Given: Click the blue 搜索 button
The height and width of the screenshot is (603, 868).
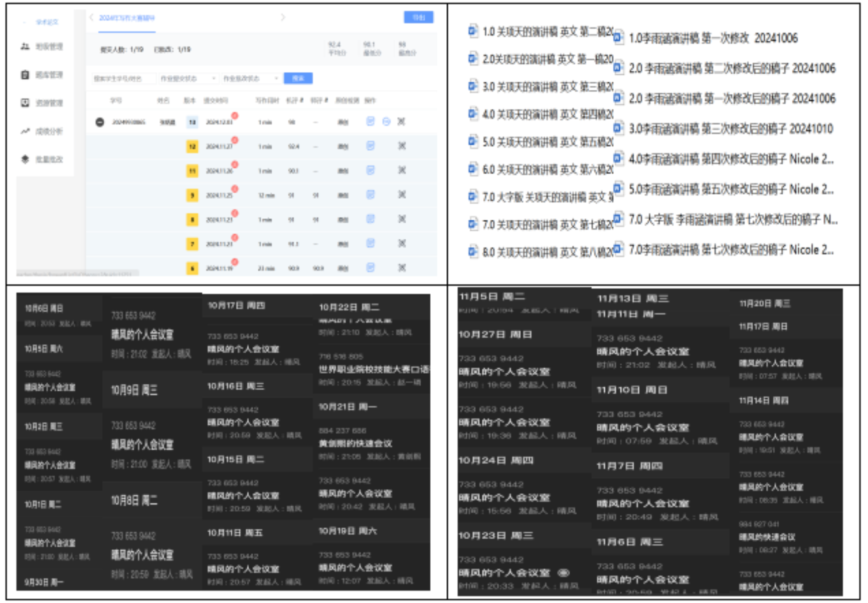Looking at the screenshot, I should (298, 78).
